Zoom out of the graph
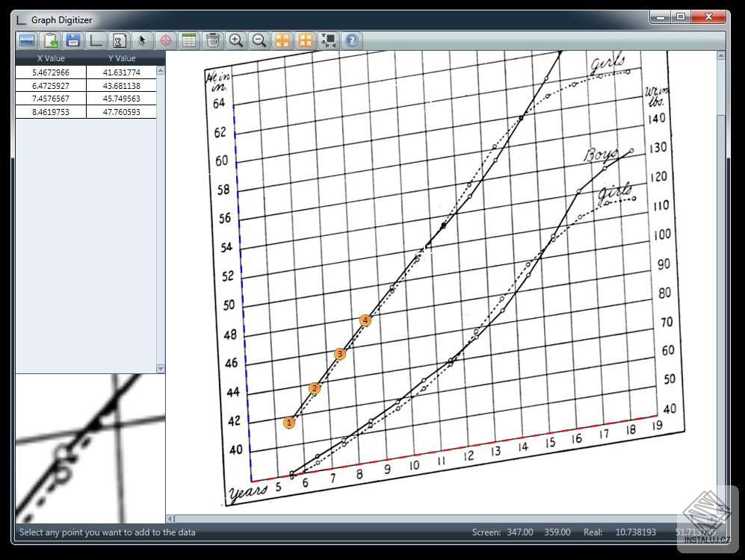Screen dimensions: 745x560 [x=259, y=40]
